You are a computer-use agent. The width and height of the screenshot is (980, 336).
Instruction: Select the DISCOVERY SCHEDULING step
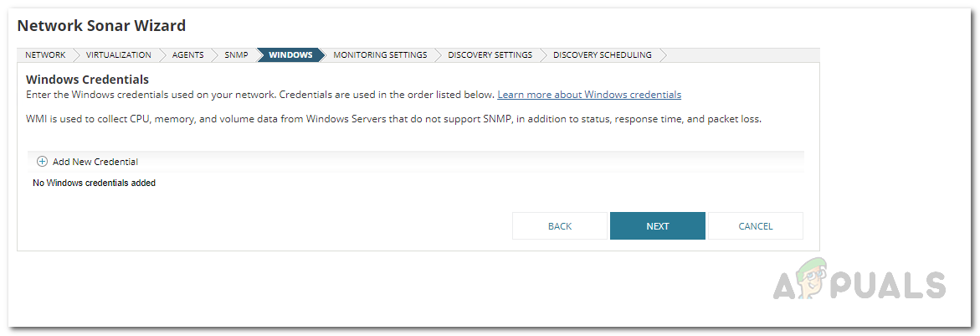click(x=602, y=55)
